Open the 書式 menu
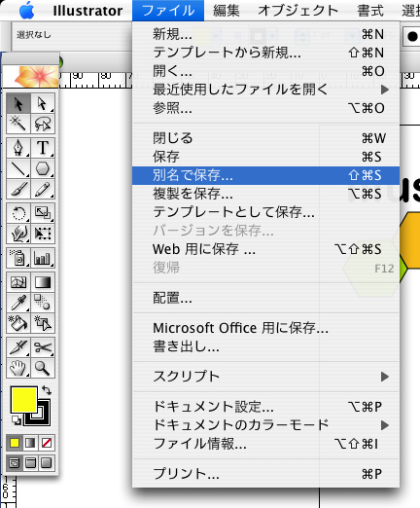 click(x=370, y=11)
